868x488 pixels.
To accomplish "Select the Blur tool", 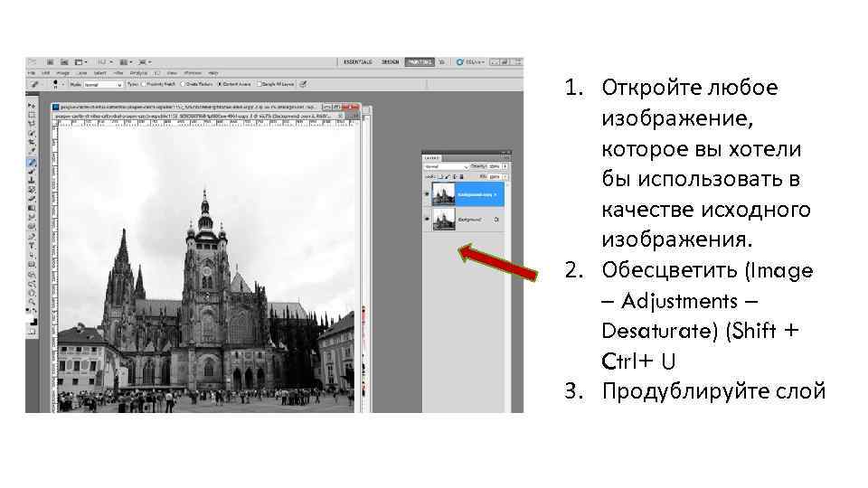I will pos(32,218).
